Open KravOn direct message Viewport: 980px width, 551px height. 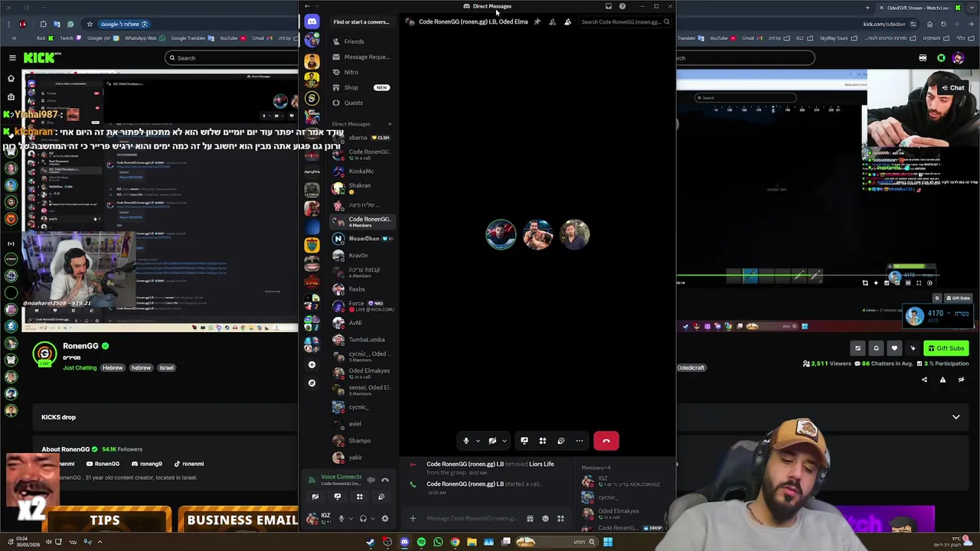pyautogui.click(x=361, y=256)
